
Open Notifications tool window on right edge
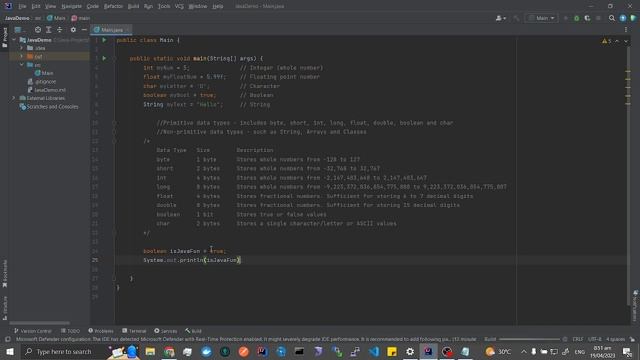[x=636, y=306]
